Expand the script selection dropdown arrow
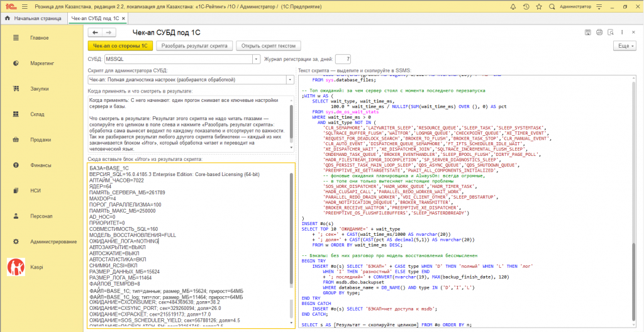This screenshot has width=644, height=332. 291,80
